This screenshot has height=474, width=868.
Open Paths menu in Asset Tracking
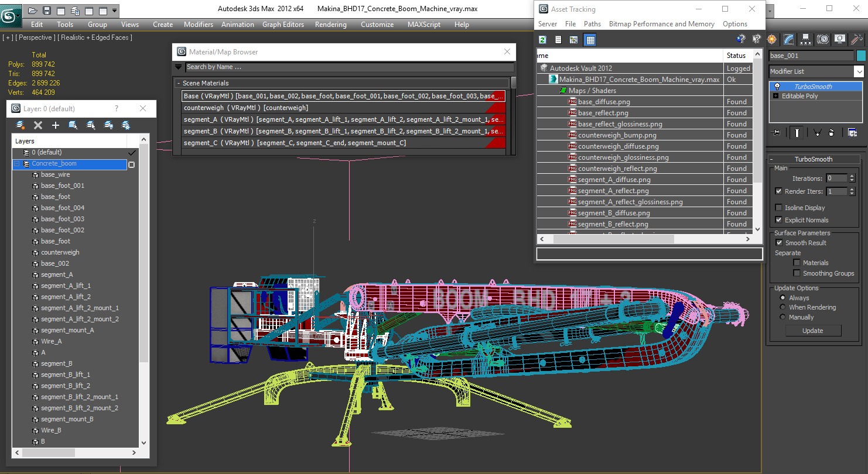592,24
